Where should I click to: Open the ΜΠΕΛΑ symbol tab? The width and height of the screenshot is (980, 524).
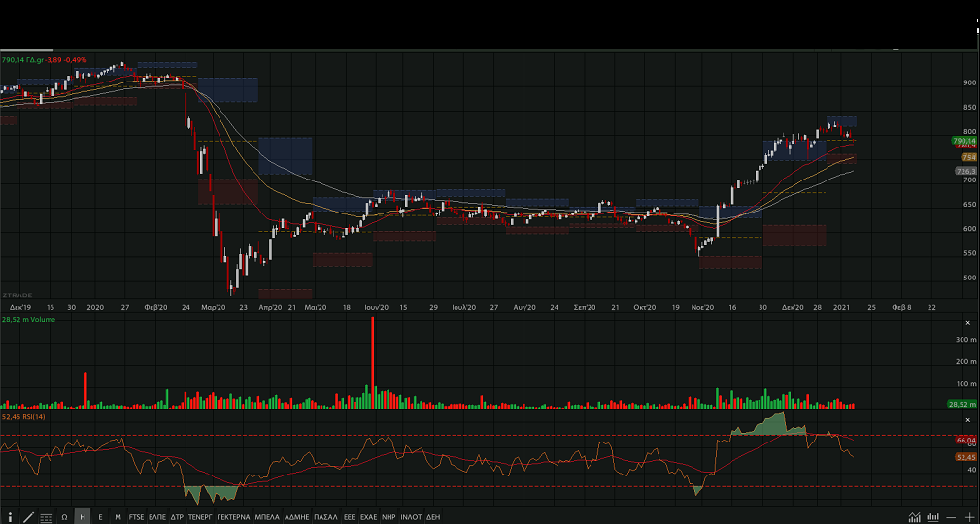pos(267,517)
